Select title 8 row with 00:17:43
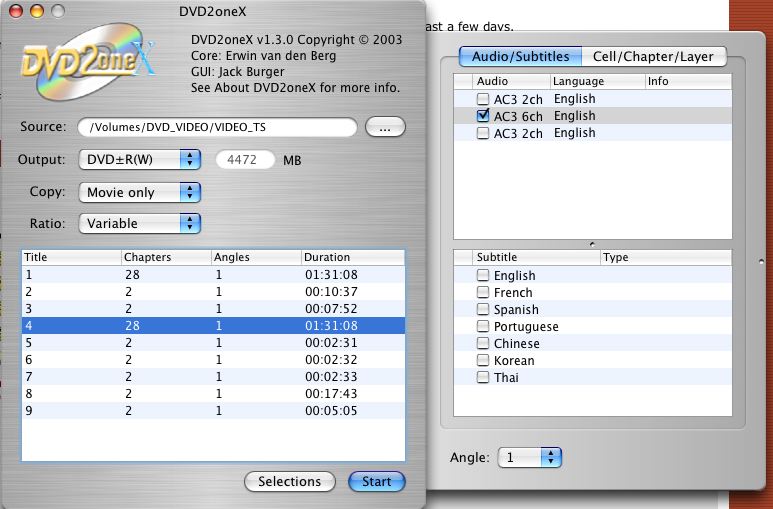Image resolution: width=773 pixels, height=509 pixels. click(x=213, y=394)
